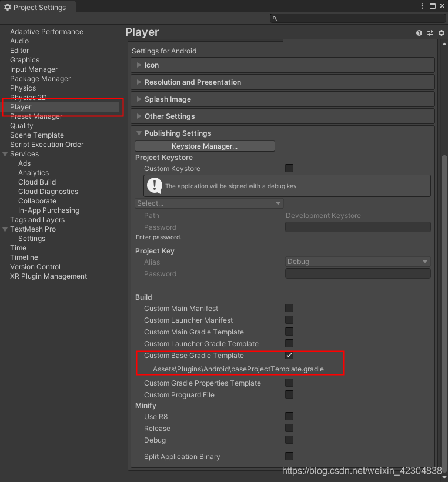Viewport: 448px width, 482px height.
Task: Select the Quality settings entry
Action: coord(21,125)
